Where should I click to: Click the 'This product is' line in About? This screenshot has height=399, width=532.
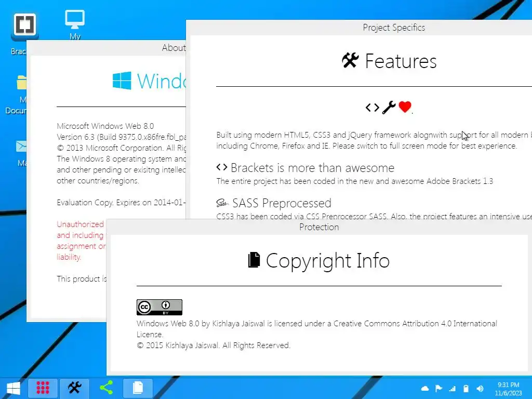click(x=82, y=279)
